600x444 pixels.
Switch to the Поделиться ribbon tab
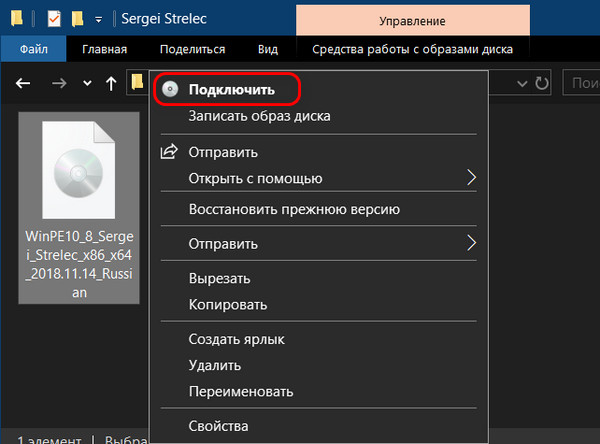point(192,49)
